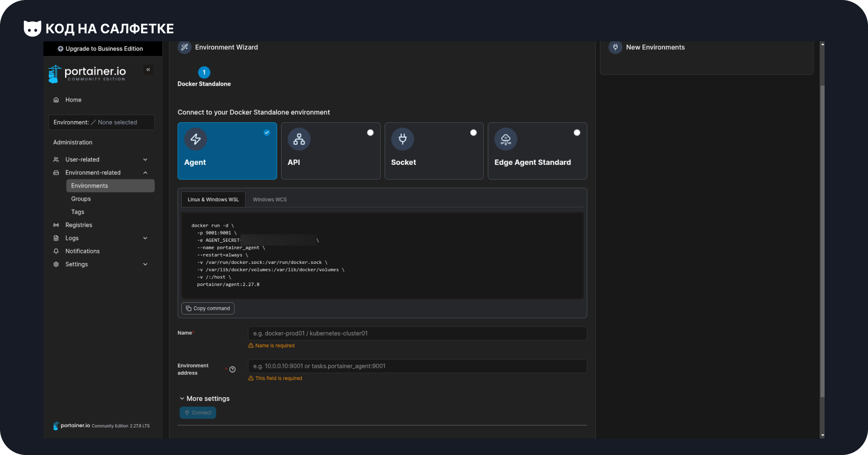Collapse the More settings section
This screenshot has height=455, width=868.
tap(204, 399)
